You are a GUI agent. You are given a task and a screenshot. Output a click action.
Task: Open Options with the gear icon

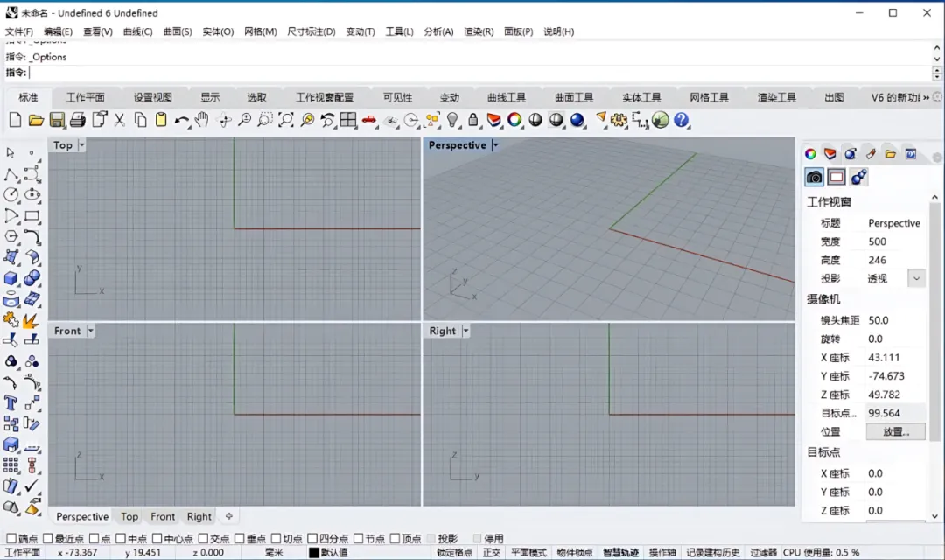pyautogui.click(x=619, y=120)
